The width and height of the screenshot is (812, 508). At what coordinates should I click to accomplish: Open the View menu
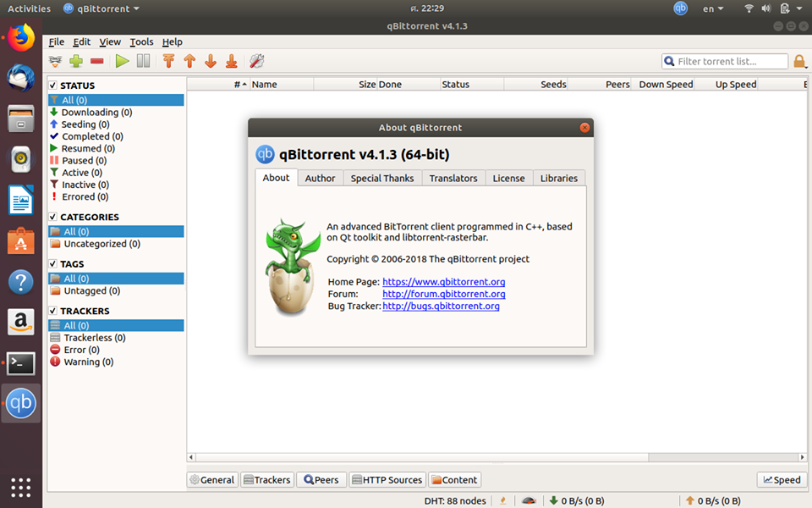tap(110, 42)
